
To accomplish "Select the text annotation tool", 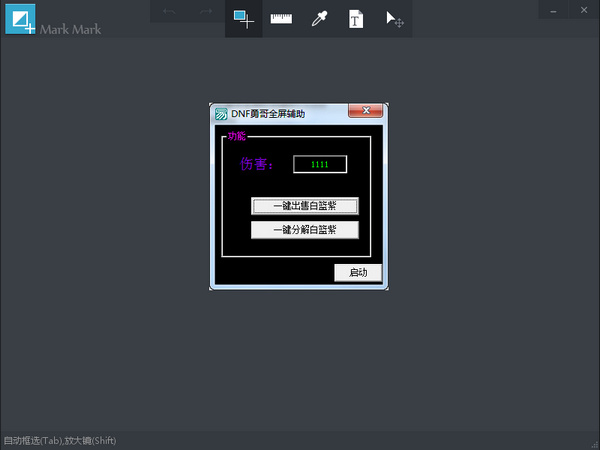I will click(x=355, y=19).
